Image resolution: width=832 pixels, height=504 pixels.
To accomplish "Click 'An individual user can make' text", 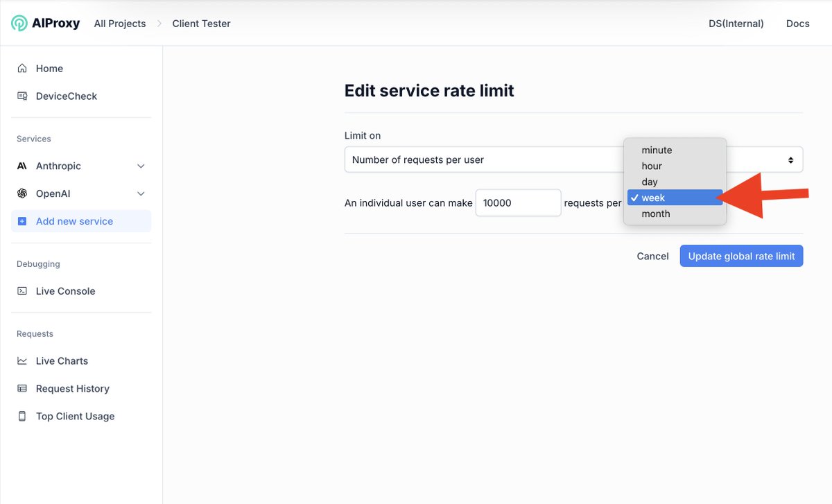I will (x=408, y=203).
